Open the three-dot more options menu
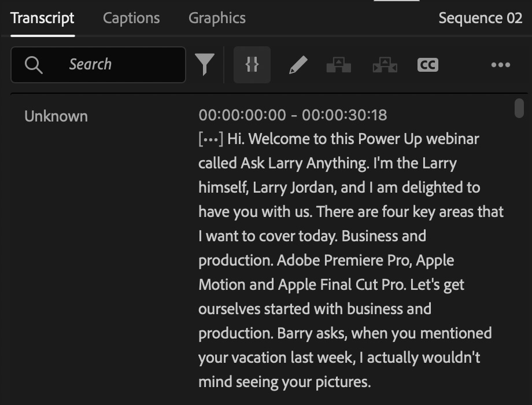Image resolution: width=532 pixels, height=405 pixels. tap(500, 65)
